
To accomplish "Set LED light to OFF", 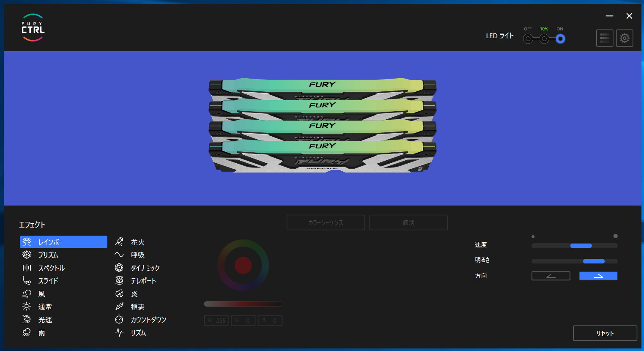I will pos(528,39).
